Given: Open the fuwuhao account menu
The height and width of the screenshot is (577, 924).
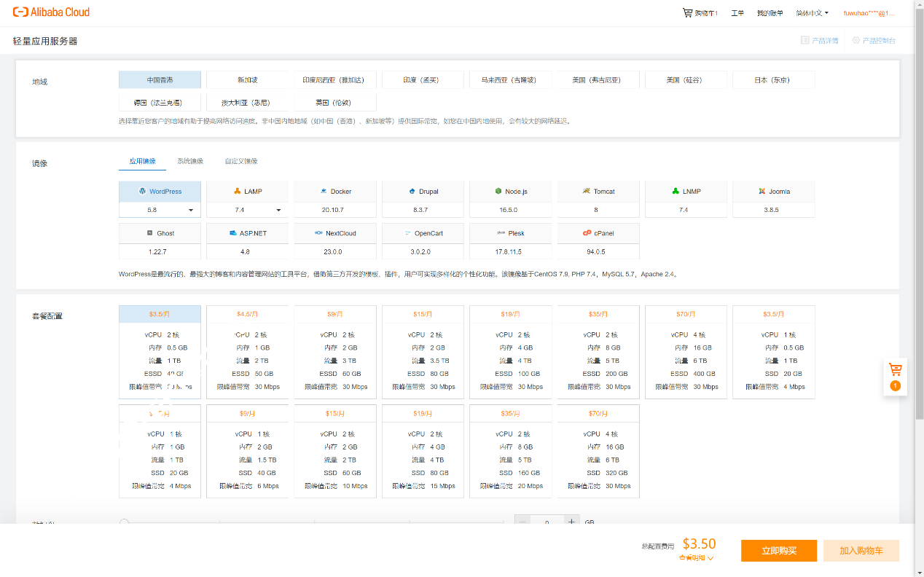Looking at the screenshot, I should (x=869, y=13).
